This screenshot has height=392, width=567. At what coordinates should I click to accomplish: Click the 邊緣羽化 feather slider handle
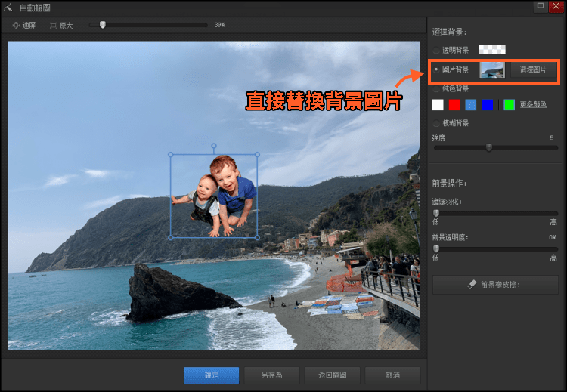(x=436, y=213)
